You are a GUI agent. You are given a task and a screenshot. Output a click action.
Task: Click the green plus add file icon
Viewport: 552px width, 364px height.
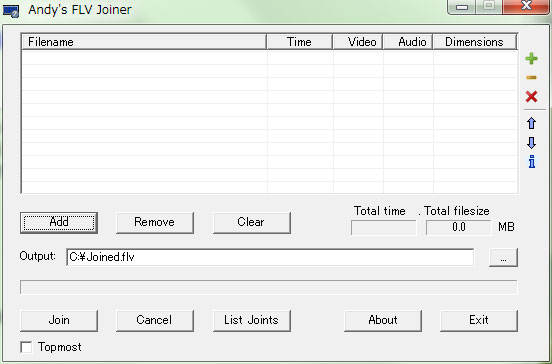(x=531, y=58)
